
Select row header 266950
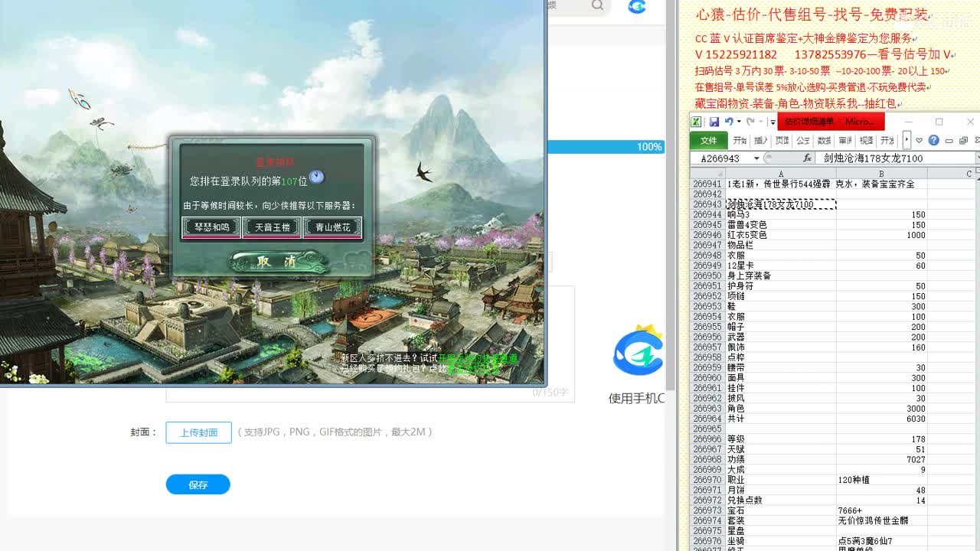click(x=707, y=275)
